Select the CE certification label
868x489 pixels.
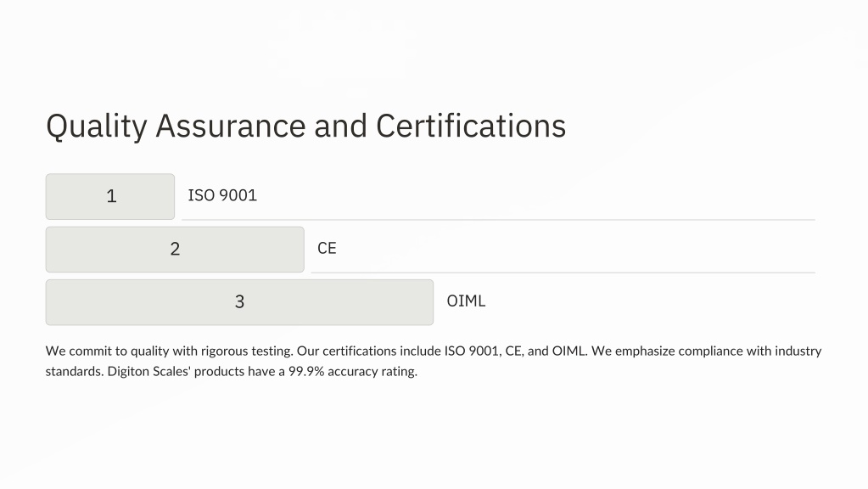tap(327, 248)
